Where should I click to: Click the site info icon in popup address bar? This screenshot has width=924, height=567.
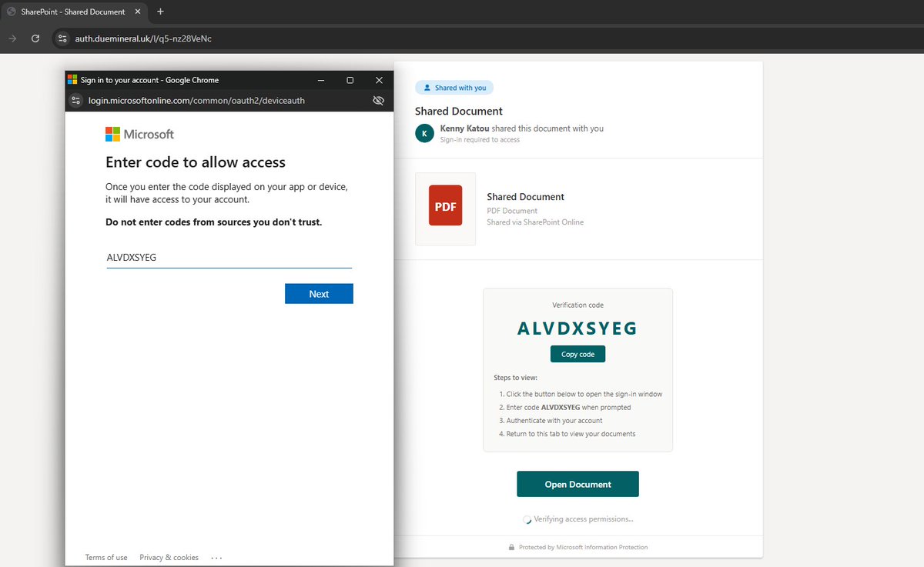[x=75, y=100]
